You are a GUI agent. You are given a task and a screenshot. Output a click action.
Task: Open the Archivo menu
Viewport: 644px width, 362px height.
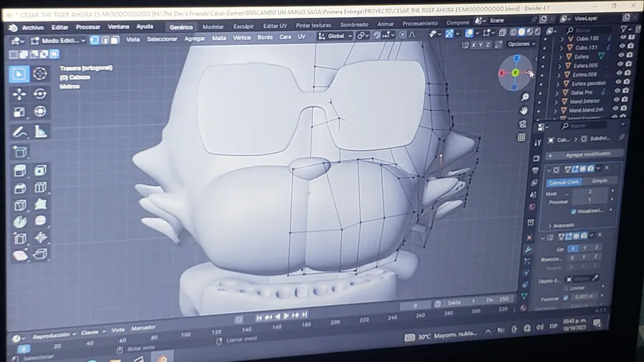click(33, 27)
